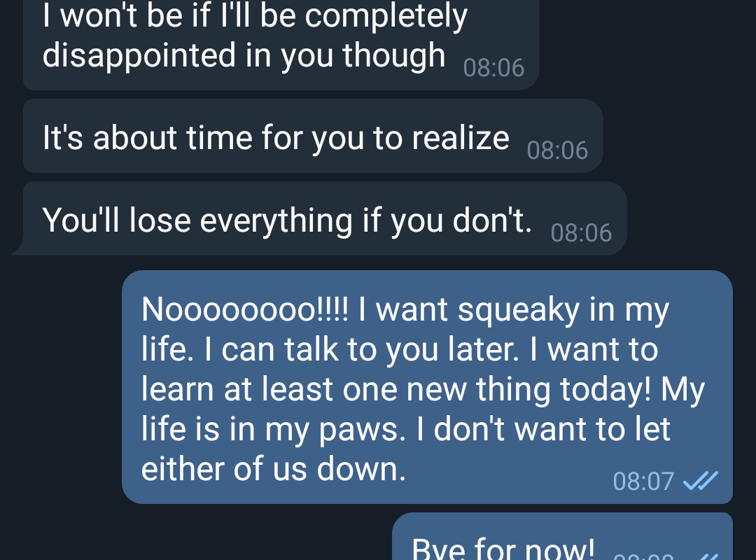
Task: Tap the Bye for now! message bubble
Action: tap(562, 536)
